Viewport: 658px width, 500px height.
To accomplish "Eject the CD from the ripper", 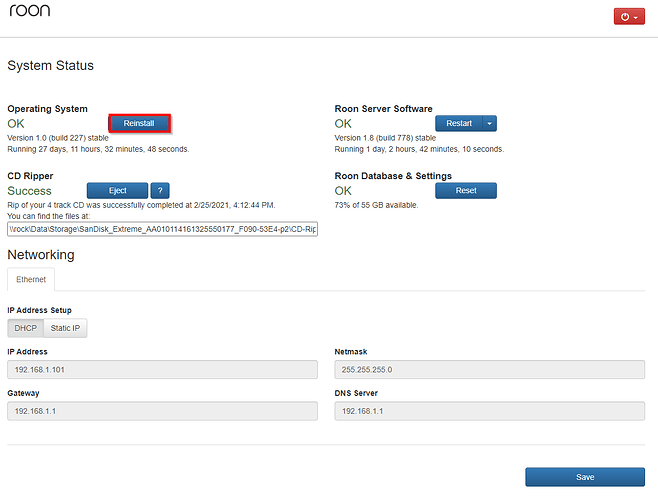I will [118, 191].
